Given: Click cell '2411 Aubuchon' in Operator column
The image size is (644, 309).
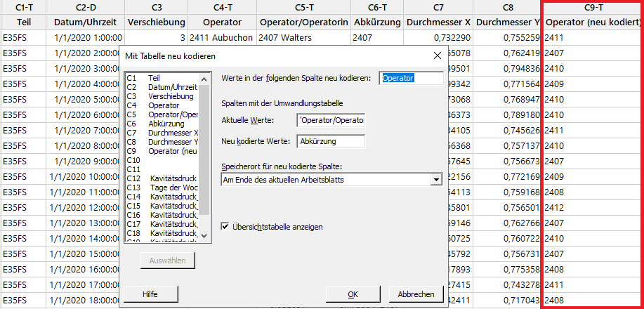Looking at the screenshot, I should click(x=222, y=38).
